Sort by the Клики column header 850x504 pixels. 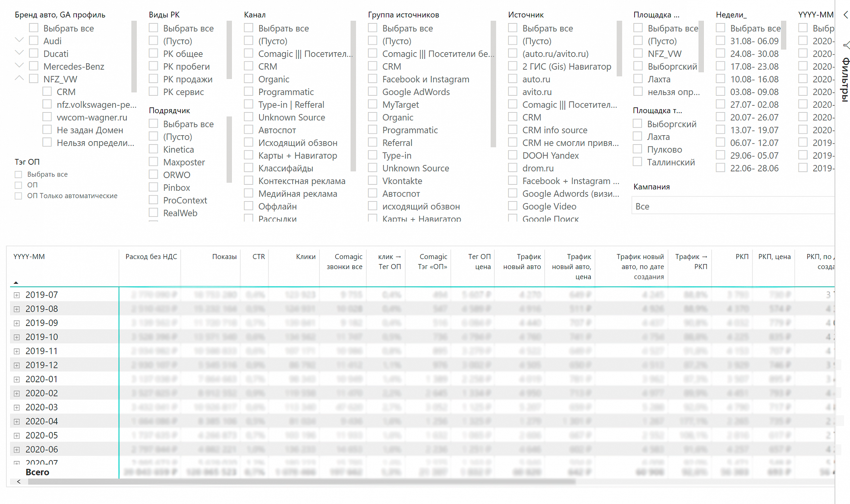(x=306, y=257)
